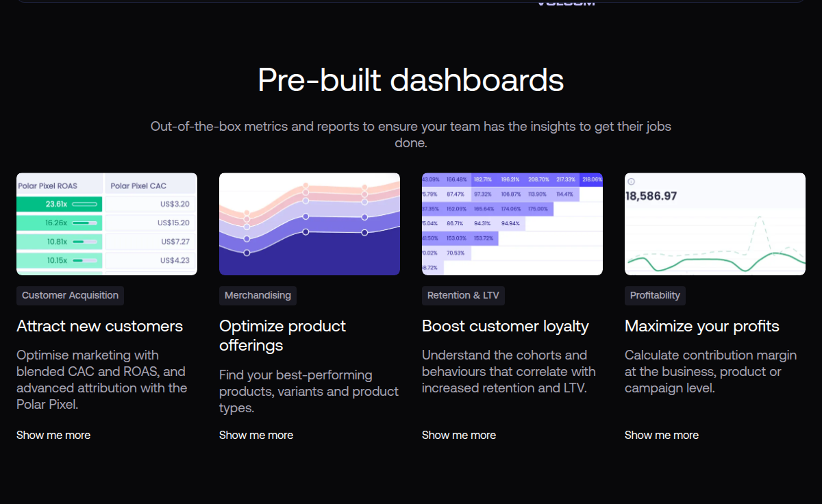This screenshot has height=504, width=822.
Task: Click the Attract new customers heading
Action: point(100,326)
